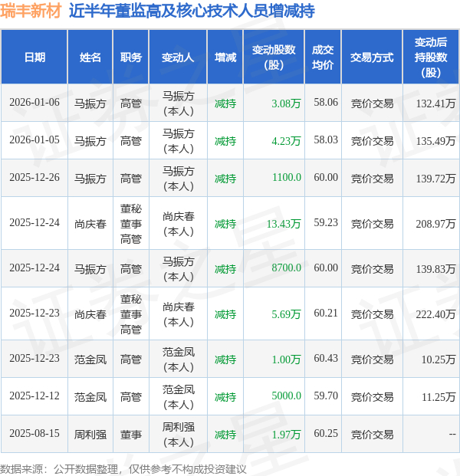Select the 变动后持股数(股) column header

coord(431,57)
